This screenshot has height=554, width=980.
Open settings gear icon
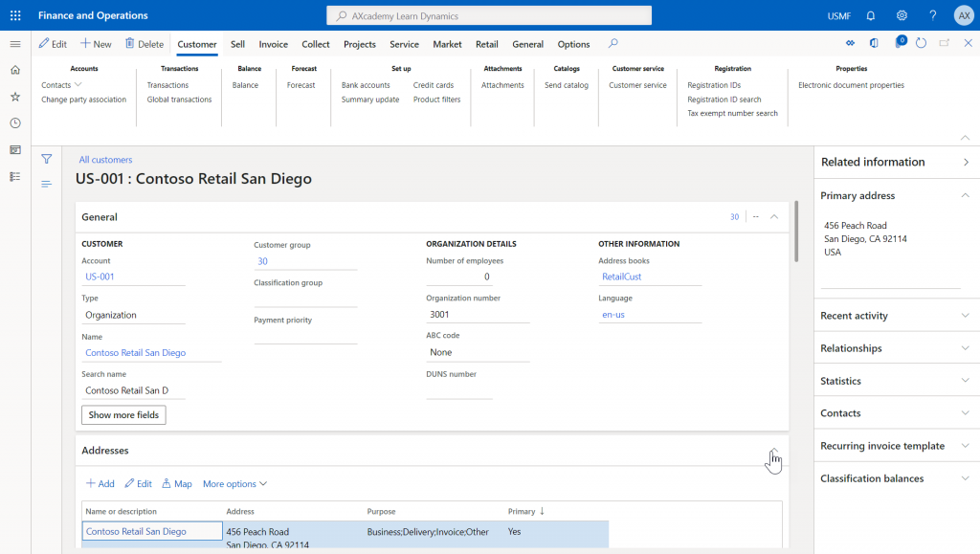(x=902, y=15)
